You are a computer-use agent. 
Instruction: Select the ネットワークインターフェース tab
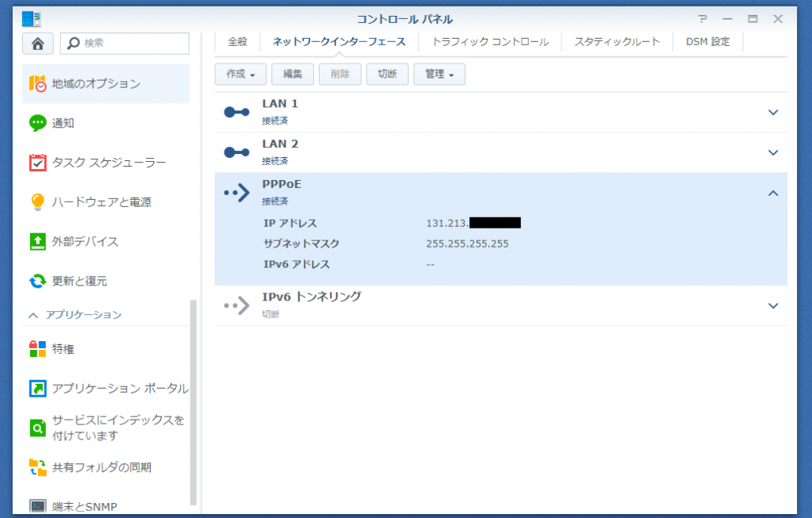(339, 41)
